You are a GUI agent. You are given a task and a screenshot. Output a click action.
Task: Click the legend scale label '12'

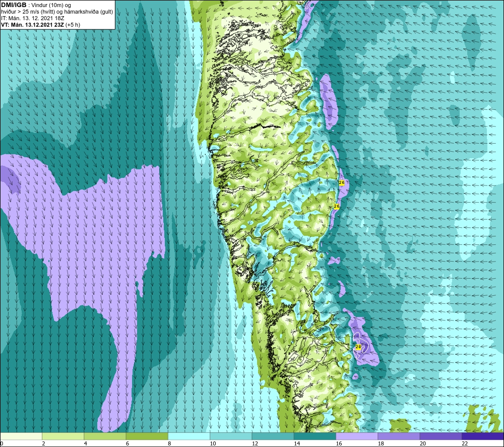255,443
